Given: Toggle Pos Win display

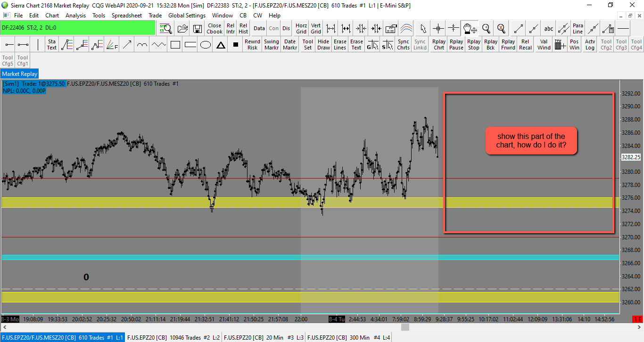Looking at the screenshot, I should (x=574, y=45).
